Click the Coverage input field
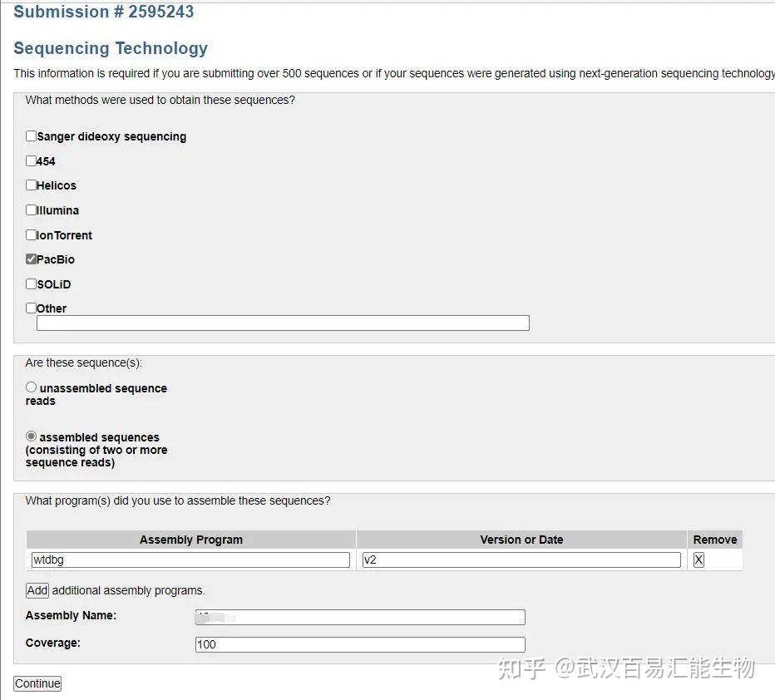Screen dimensions: 775x700 point(360,644)
